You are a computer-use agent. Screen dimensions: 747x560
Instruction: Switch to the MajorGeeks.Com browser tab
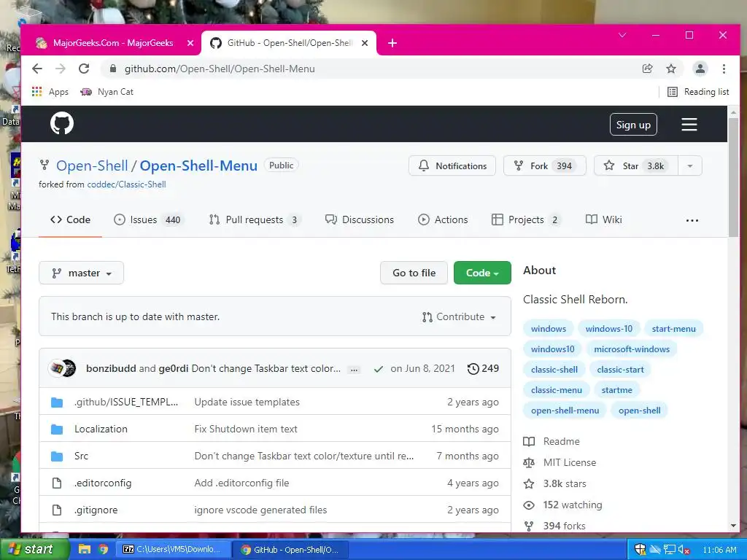click(112, 43)
